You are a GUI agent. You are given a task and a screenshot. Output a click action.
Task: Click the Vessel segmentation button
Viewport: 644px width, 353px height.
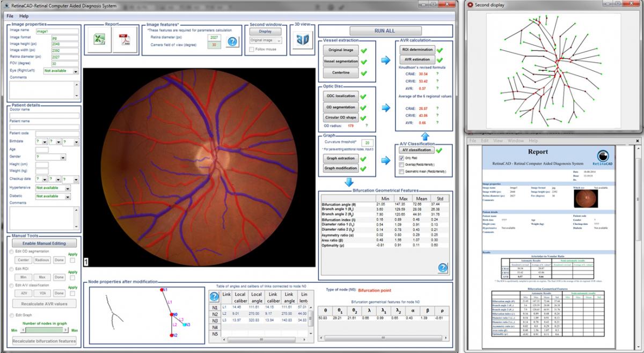click(x=340, y=61)
